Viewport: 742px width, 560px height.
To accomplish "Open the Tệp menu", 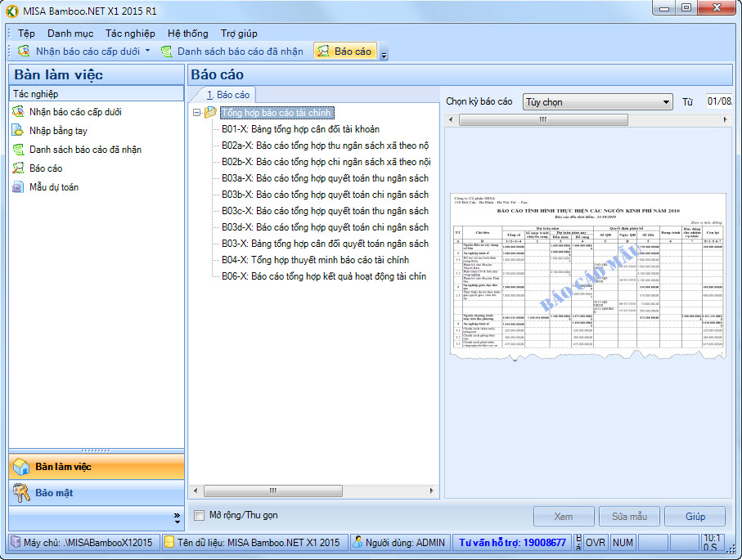I will click(x=26, y=34).
